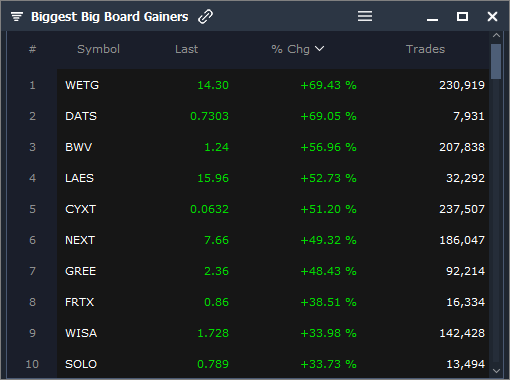Image resolution: width=510 pixels, height=380 pixels.
Task: Open the filter icon beside the title
Action: pyautogui.click(x=17, y=16)
